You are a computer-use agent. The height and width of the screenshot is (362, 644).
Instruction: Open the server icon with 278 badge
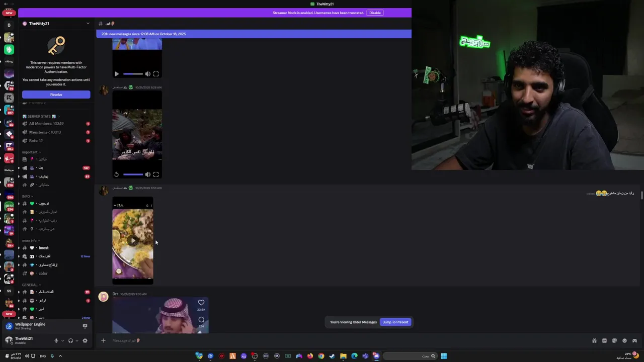point(9,182)
